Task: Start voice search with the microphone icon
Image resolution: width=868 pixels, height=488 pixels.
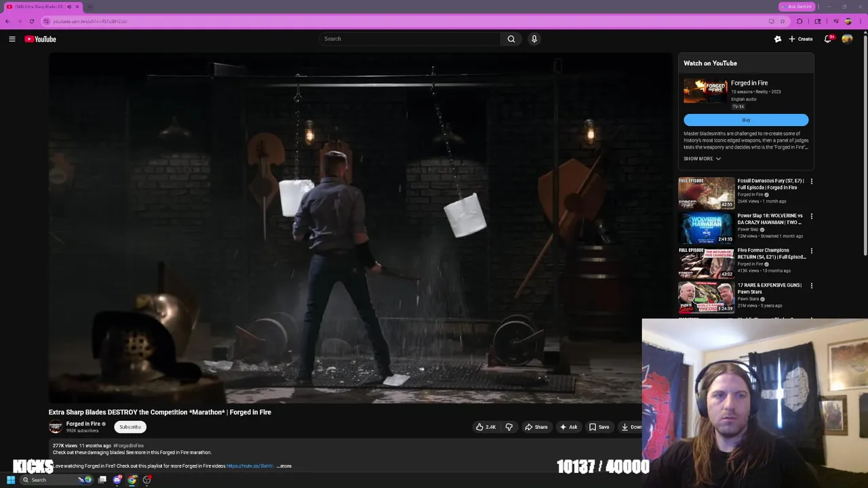Action: point(534,39)
